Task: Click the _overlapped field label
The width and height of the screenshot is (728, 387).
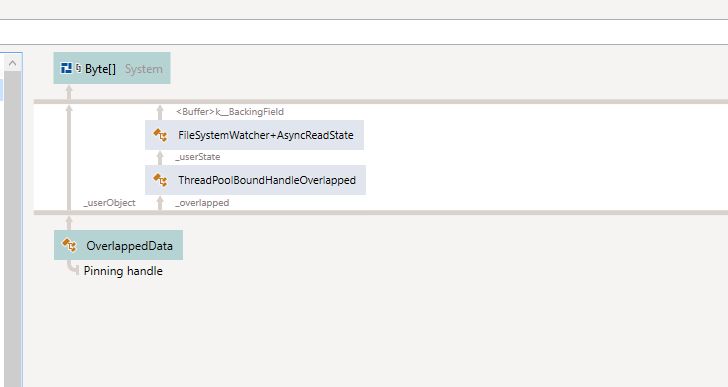Action: [x=202, y=203]
